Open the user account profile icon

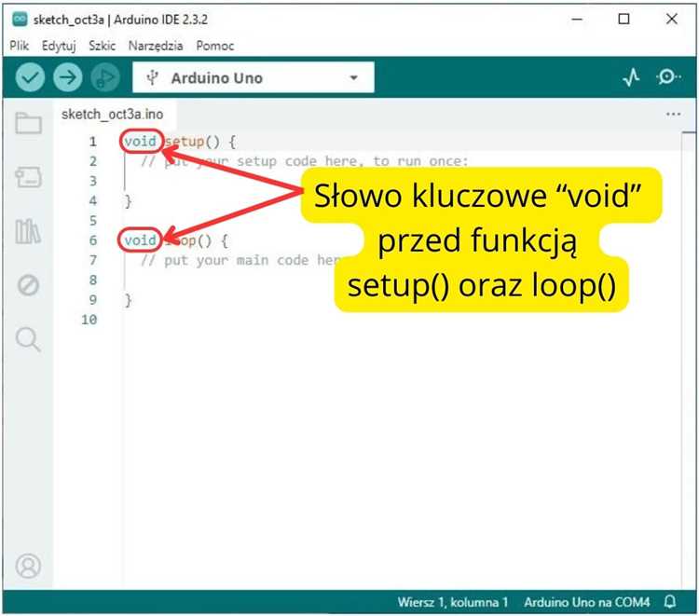click(x=28, y=566)
